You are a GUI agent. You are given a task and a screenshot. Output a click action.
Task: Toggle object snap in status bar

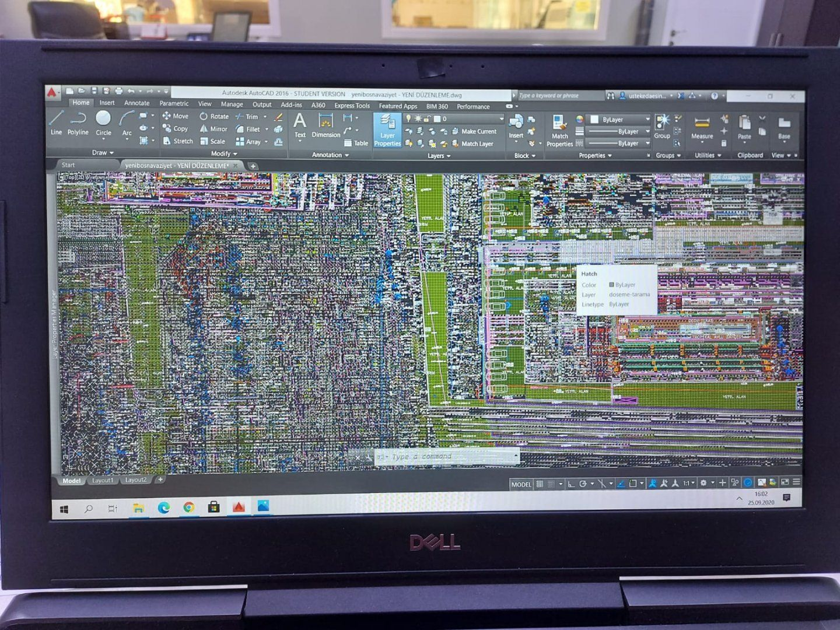tap(632, 483)
